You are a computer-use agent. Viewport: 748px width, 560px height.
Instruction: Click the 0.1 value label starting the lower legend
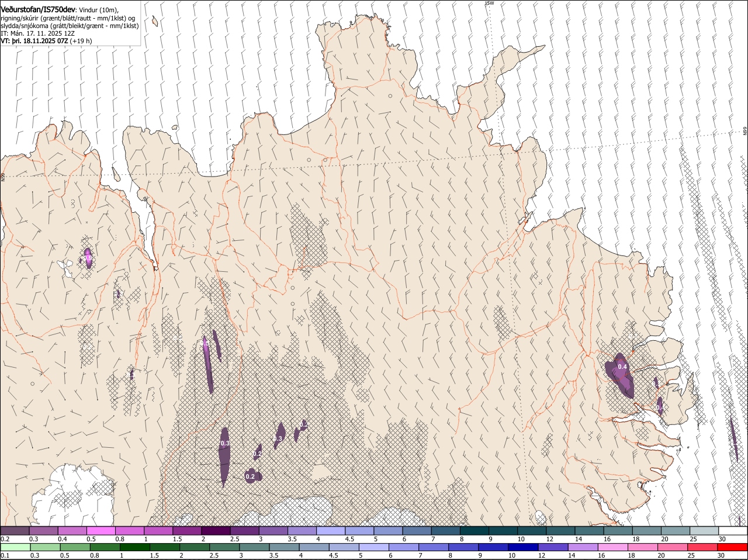[5, 555]
